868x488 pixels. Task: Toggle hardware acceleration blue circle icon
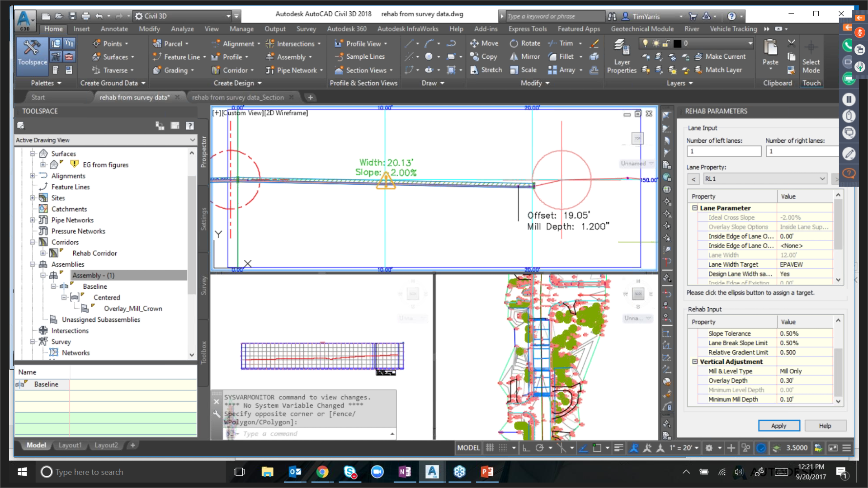coord(761,448)
